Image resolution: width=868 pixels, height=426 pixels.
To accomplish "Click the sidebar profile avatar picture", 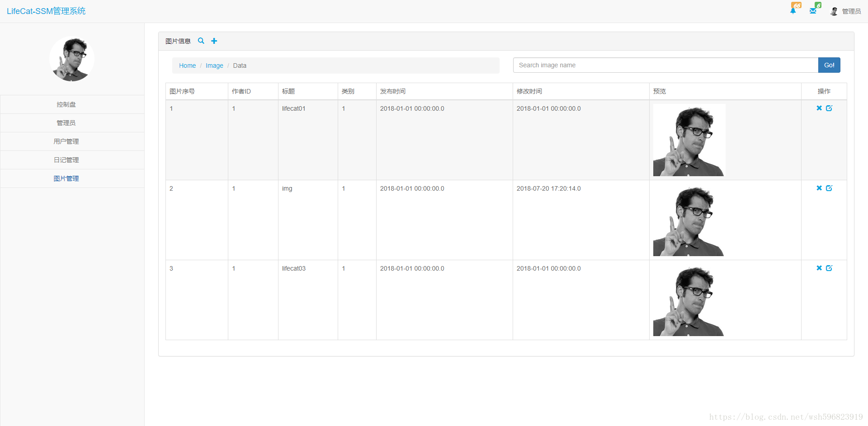I will pos(72,59).
